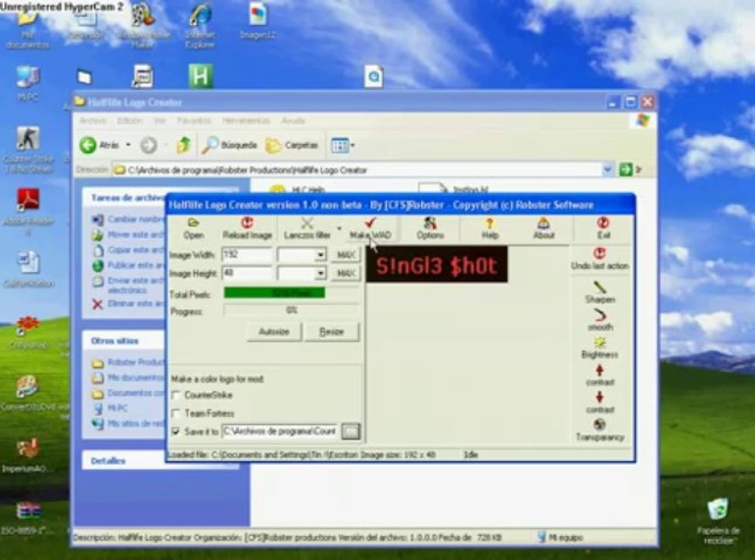Screen dimensions: 755x560
Task: Open the Image Height dropdown
Action: pos(320,274)
